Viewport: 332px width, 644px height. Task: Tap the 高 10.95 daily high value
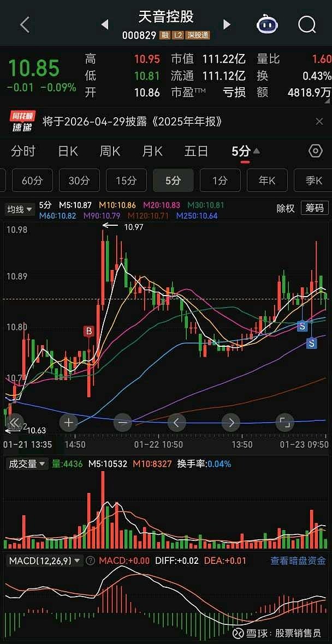point(147,59)
